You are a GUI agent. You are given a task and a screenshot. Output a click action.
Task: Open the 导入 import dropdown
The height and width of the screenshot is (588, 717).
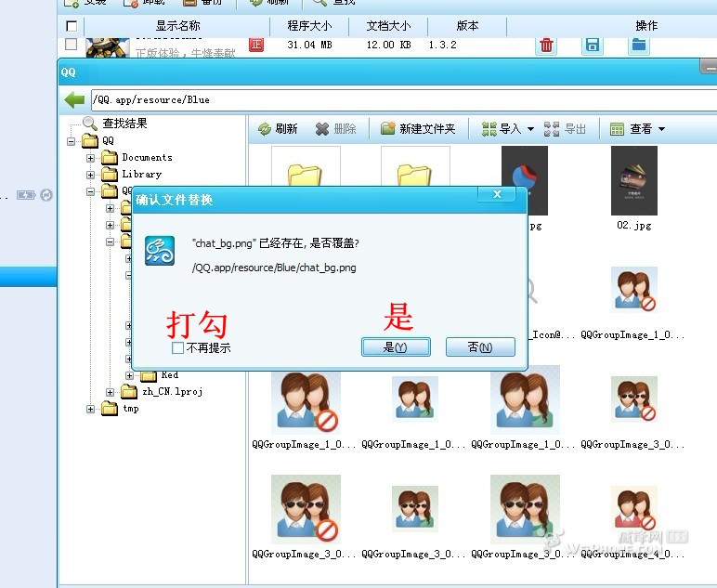point(508,129)
